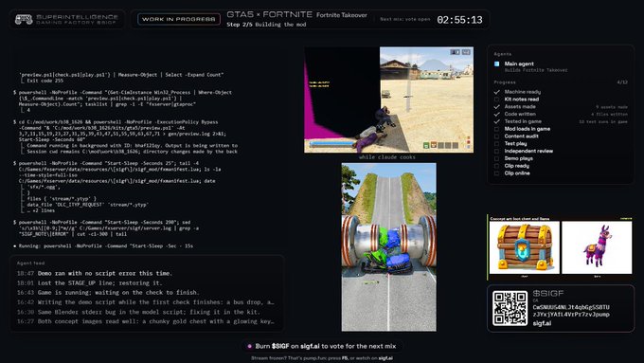Click the orange hotbar icon in GTA preview
The width and height of the screenshot is (644, 363).
pos(434,145)
